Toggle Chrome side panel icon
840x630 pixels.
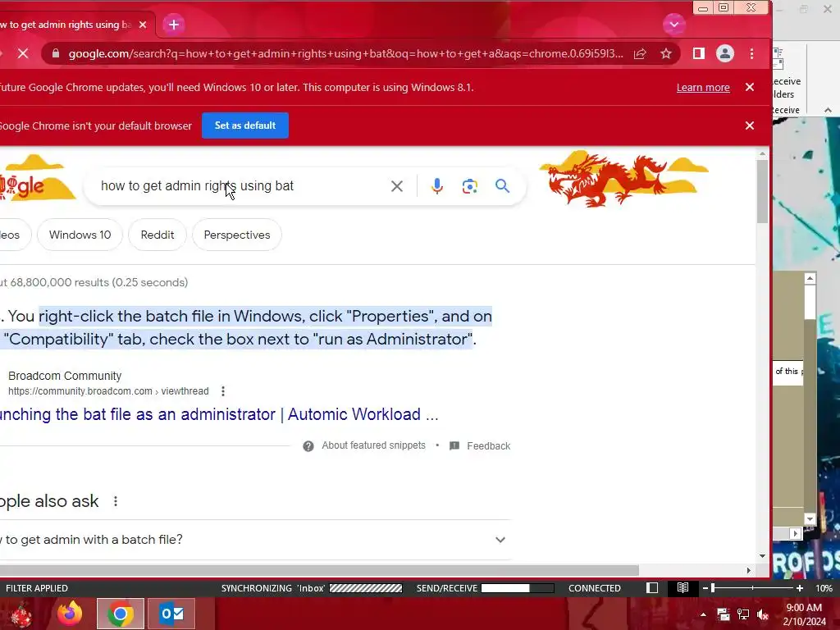(699, 53)
